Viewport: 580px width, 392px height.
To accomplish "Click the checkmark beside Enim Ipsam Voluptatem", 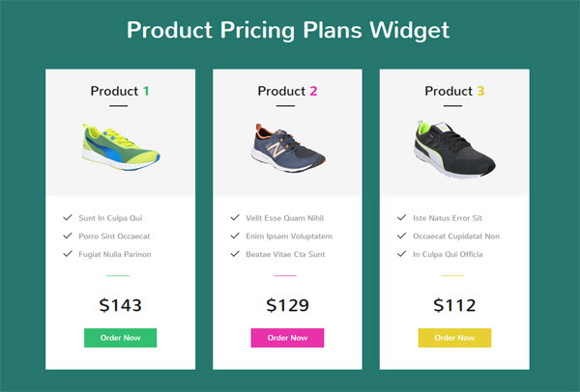I will pos(234,236).
